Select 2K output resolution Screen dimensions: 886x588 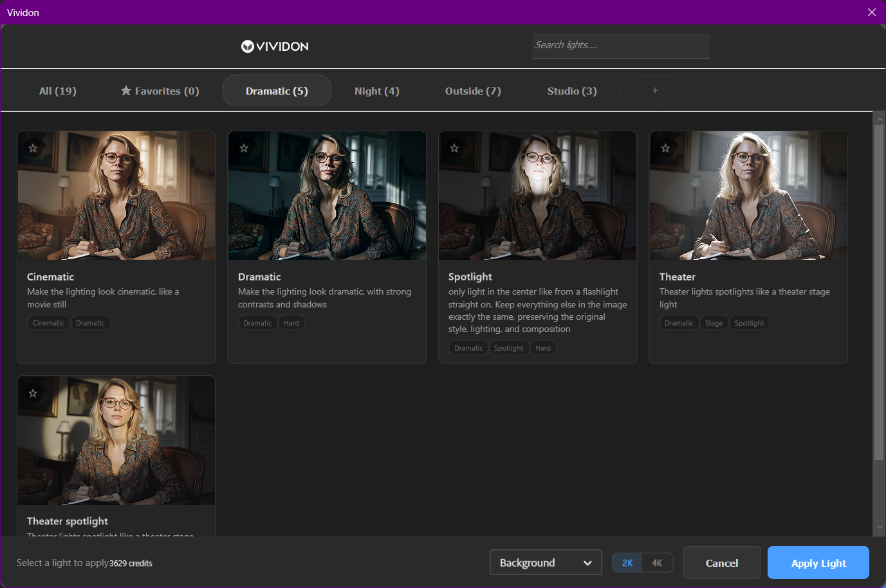point(627,562)
